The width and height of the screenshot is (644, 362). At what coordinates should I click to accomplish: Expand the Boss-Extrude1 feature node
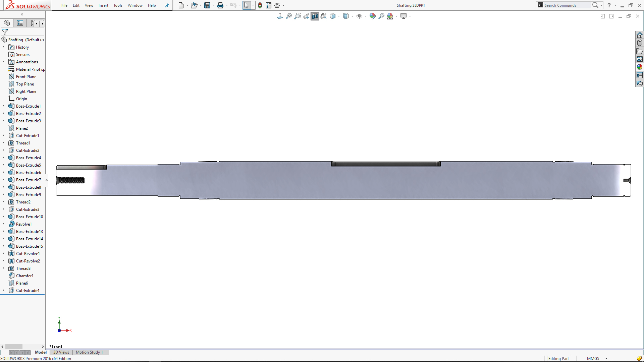coord(3,106)
